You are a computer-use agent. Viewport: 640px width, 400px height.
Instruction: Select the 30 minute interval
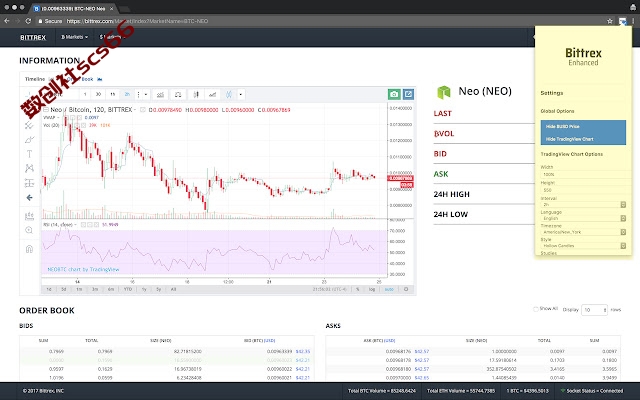(x=98, y=94)
